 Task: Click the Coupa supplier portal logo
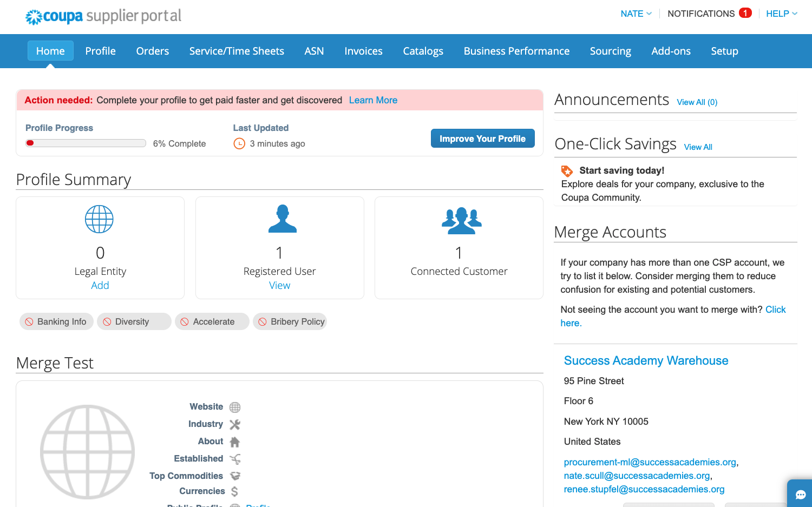click(103, 16)
